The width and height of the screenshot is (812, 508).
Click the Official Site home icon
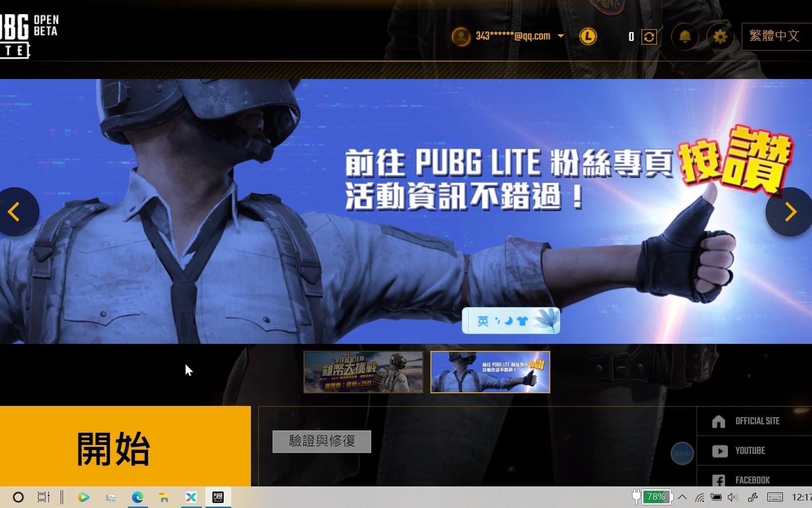click(718, 421)
